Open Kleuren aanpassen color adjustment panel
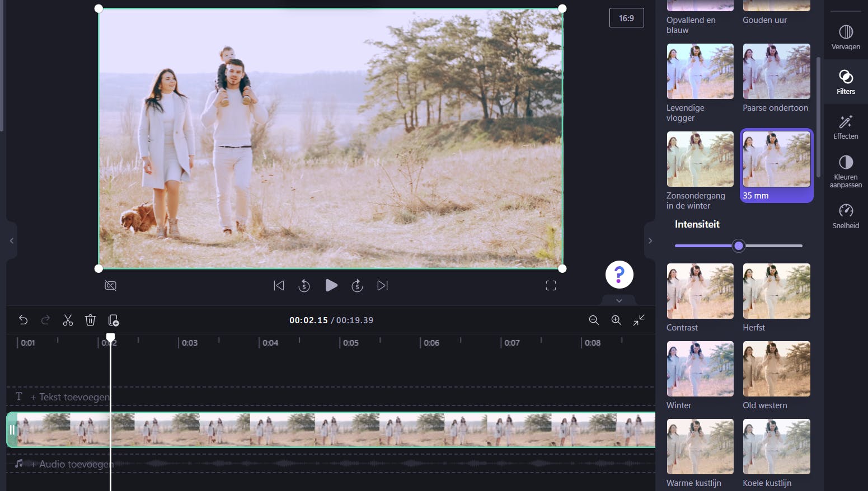This screenshot has height=491, width=868. pyautogui.click(x=846, y=172)
